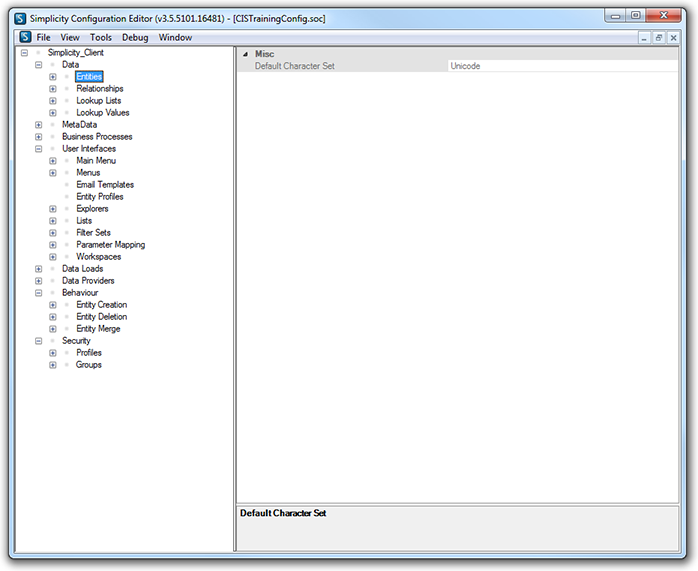Expand the Main Menu node
The image size is (698, 571).
[53, 161]
